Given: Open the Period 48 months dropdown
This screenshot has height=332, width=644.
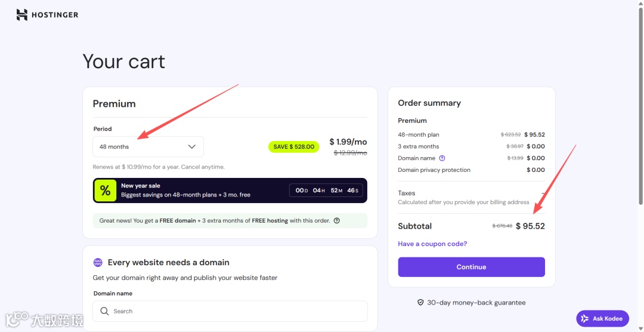Looking at the screenshot, I should (x=148, y=147).
